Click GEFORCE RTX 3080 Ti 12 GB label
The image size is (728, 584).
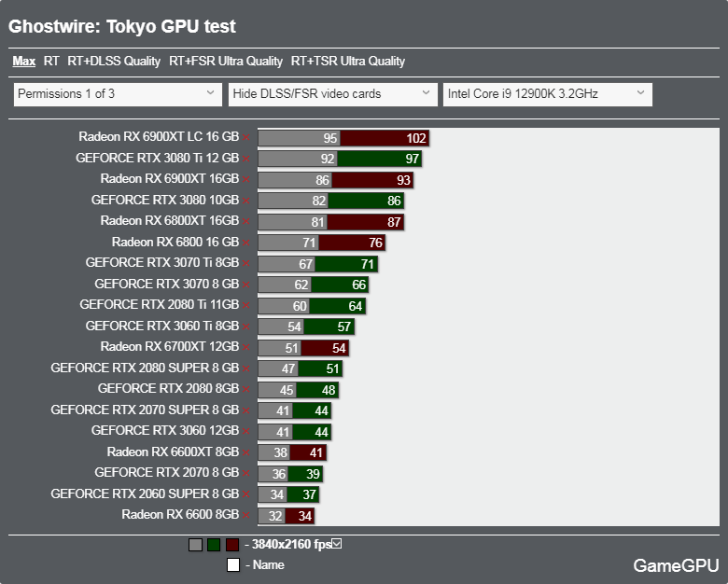click(x=158, y=158)
